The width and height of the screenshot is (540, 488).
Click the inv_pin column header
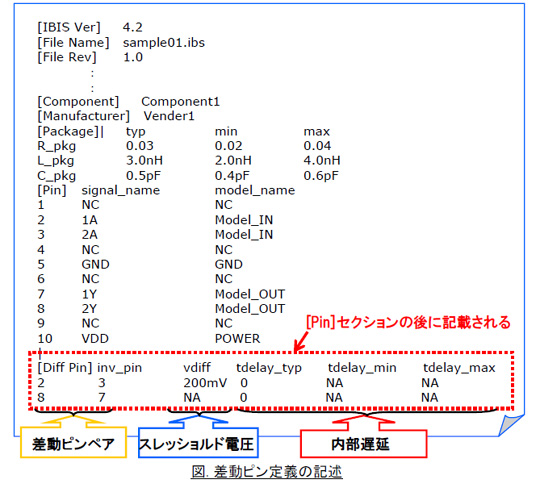tap(120, 368)
